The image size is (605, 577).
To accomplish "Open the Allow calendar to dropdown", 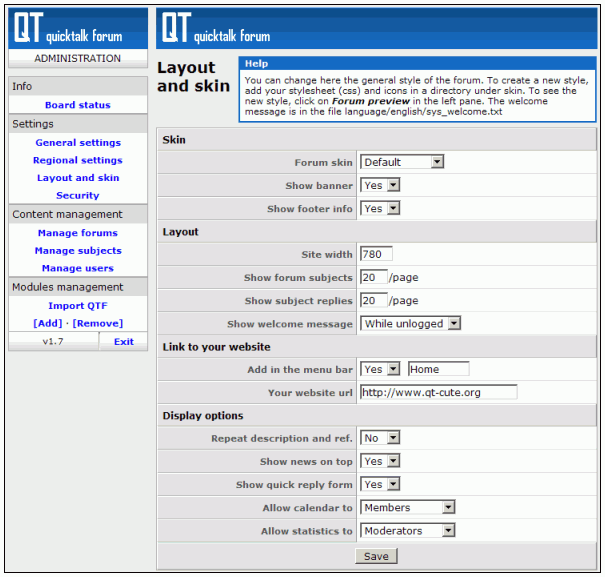I will point(408,508).
